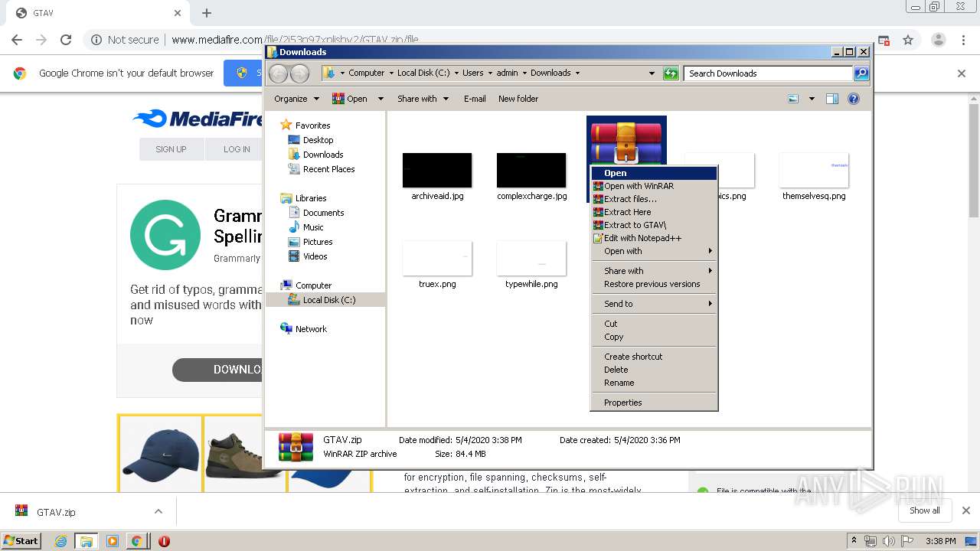Bookmark the page with star icon
The width and height of the screenshot is (980, 551).
coord(908,40)
